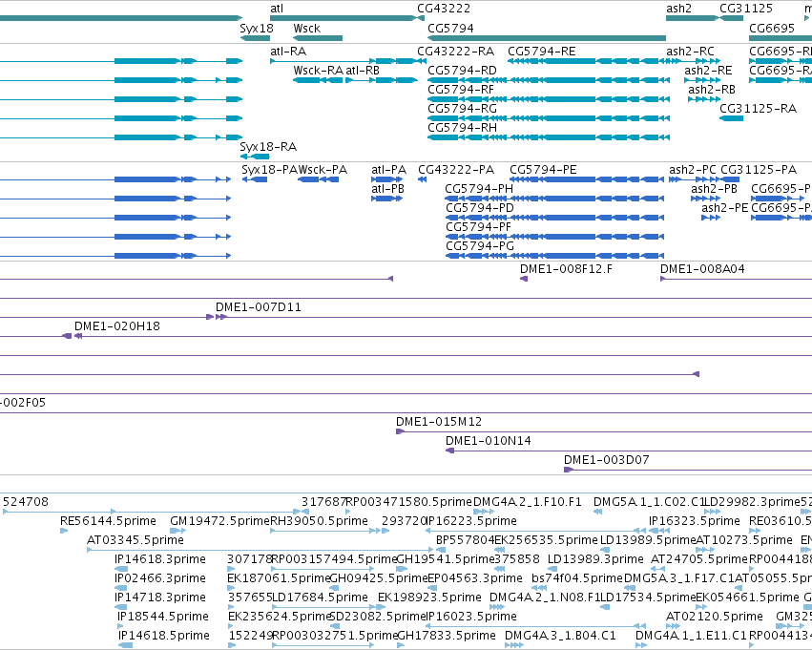This screenshot has width=812, height=650.
Task: Click the CG31125-PA protein label
Action: (x=759, y=170)
